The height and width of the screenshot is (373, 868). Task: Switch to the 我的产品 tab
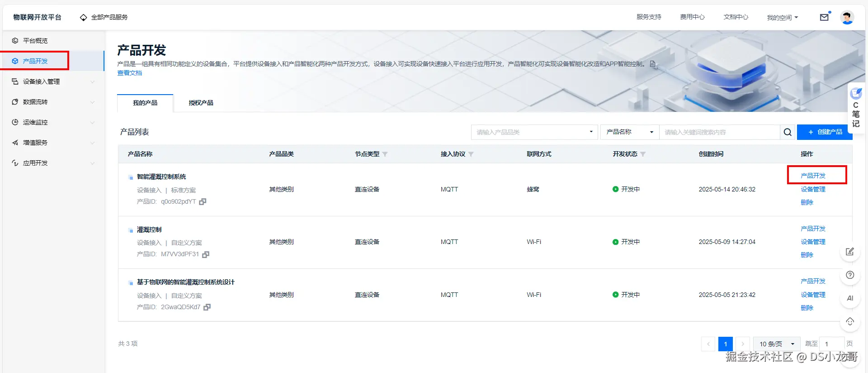click(x=145, y=103)
